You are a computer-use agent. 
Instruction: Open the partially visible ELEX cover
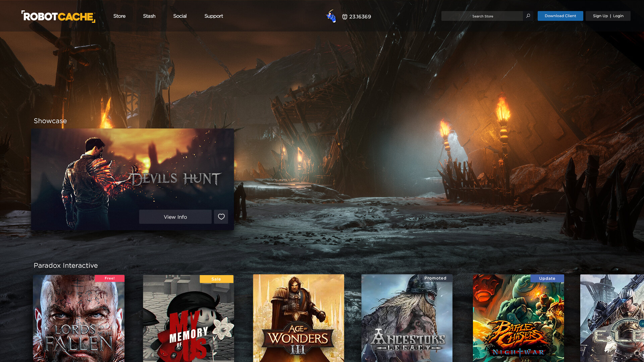pos(612,318)
